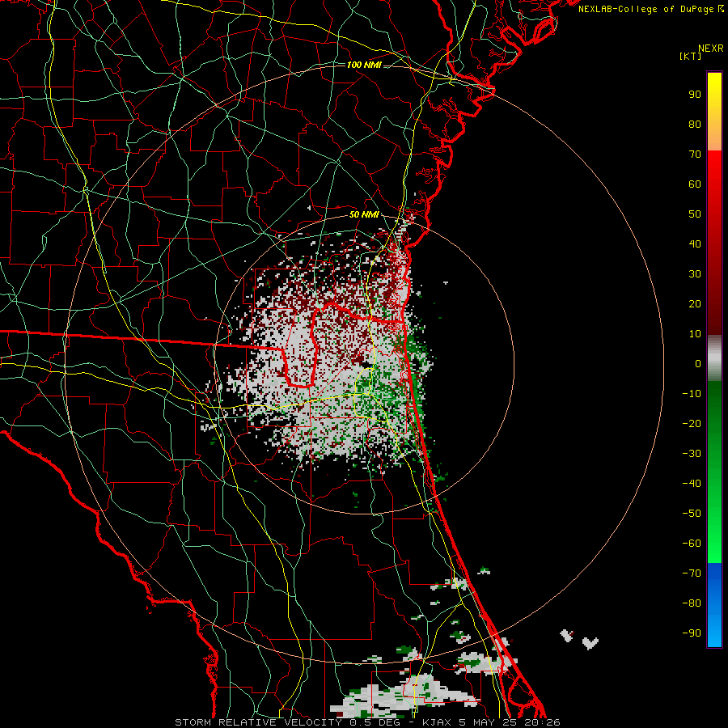
Task: Click the positive 40 value on the legend
Action: (695, 243)
